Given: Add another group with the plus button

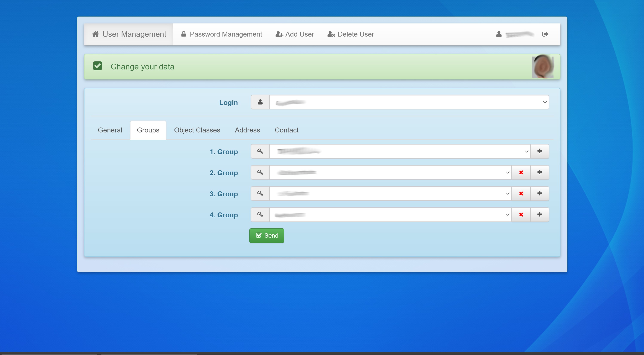Looking at the screenshot, I should (x=540, y=151).
